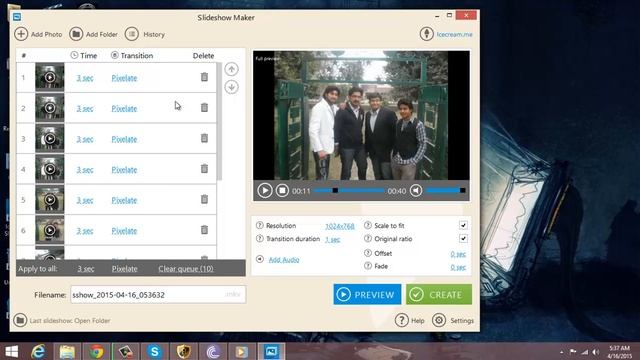The image size is (640, 360).
Task: Select slide 5 thumbnail
Action: point(50,199)
